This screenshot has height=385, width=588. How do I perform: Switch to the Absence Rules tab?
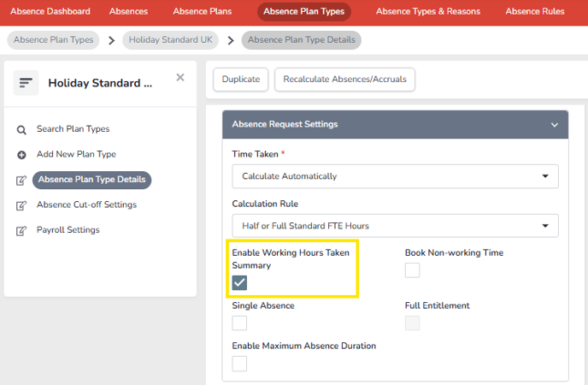click(535, 11)
